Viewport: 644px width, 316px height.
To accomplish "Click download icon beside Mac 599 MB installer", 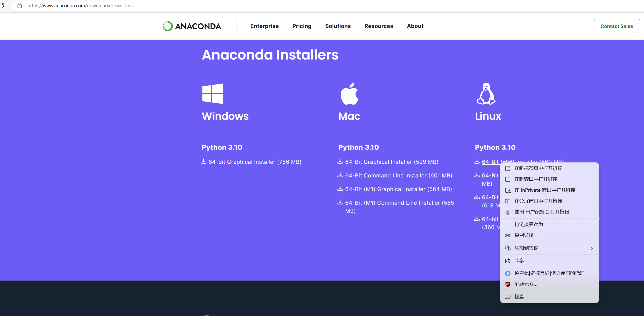I will click(x=340, y=161).
